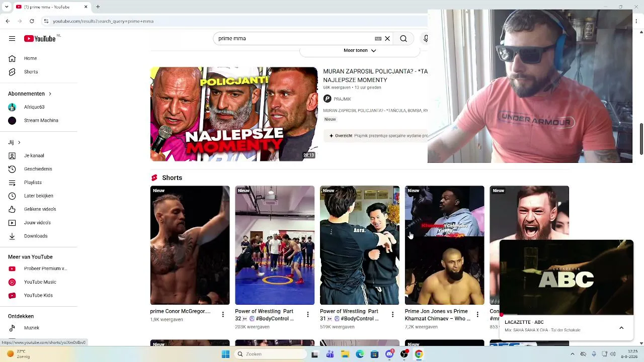644x362 pixels.
Task: Close the prime mma YouTube tab
Action: [86, 7]
